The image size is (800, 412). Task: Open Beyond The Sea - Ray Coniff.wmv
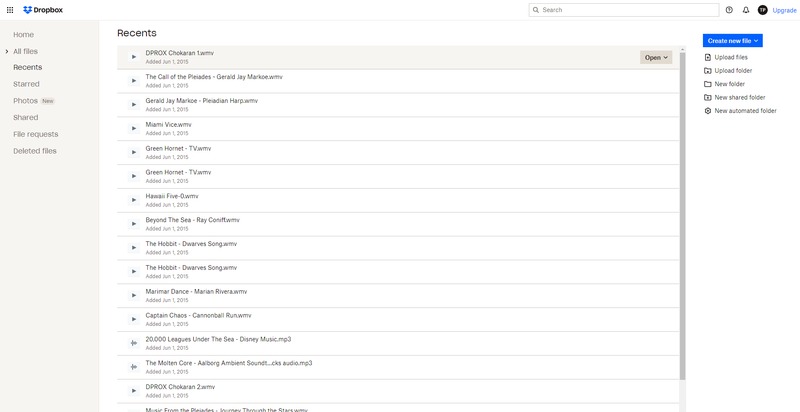(192, 220)
